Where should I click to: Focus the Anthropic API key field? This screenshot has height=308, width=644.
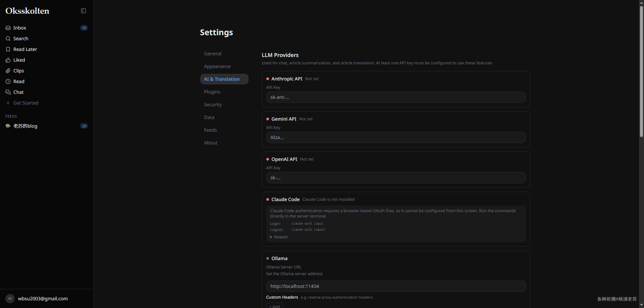coord(396,97)
